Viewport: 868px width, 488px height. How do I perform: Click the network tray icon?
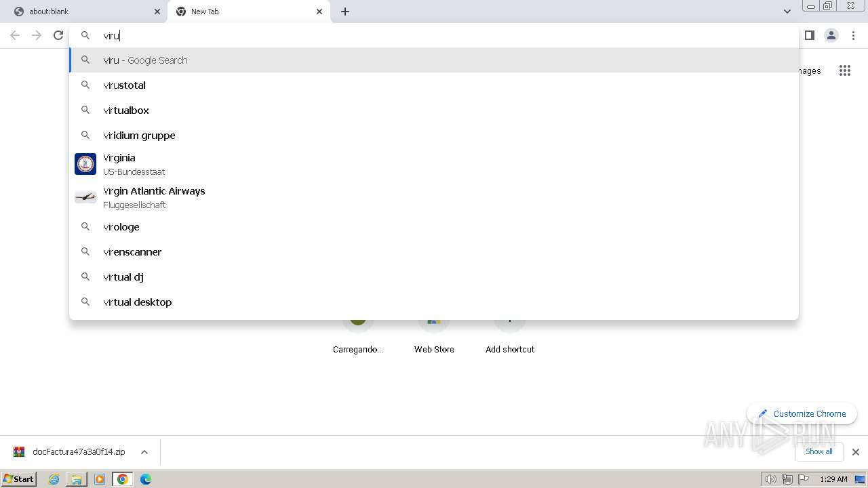pos(787,479)
